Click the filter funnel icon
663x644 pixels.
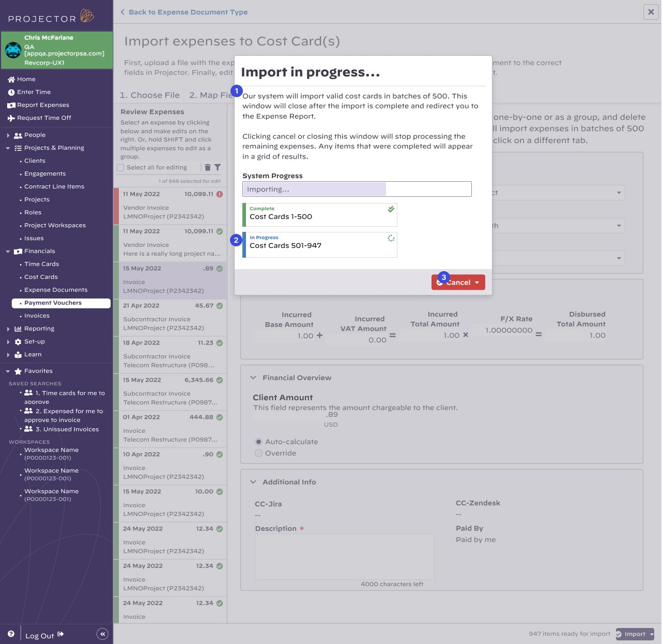(218, 167)
